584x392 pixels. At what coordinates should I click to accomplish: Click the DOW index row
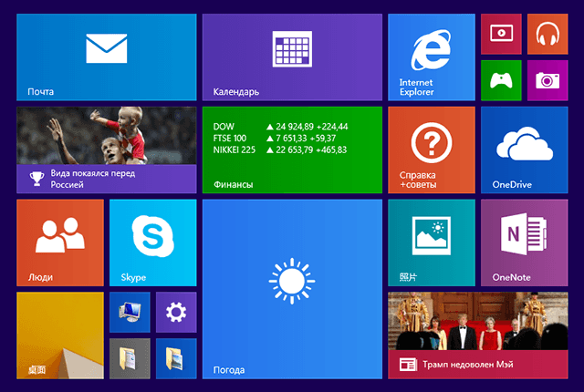[x=280, y=127]
